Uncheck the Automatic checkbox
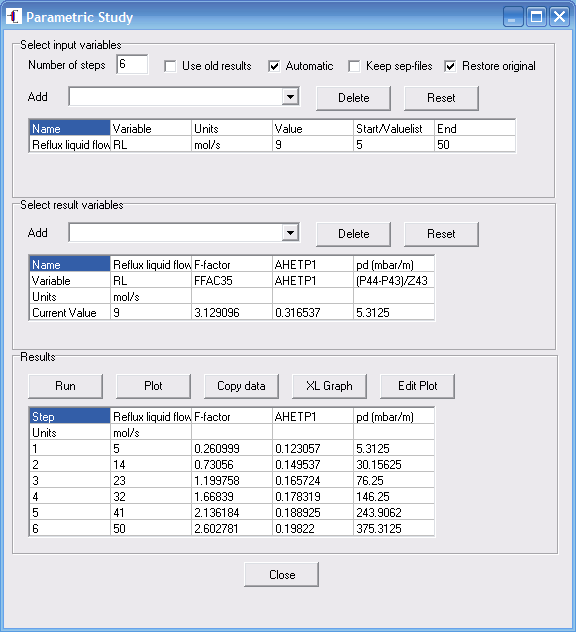The image size is (576, 632). pos(274,66)
